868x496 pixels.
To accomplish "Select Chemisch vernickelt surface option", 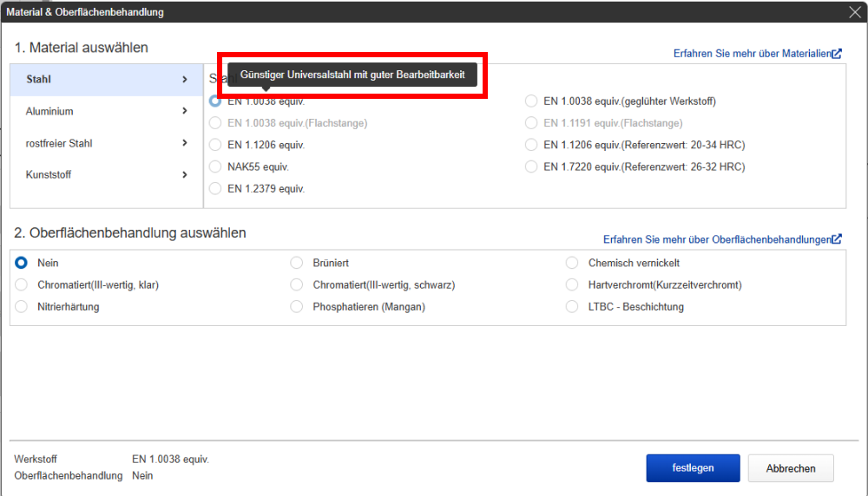I will (x=572, y=263).
